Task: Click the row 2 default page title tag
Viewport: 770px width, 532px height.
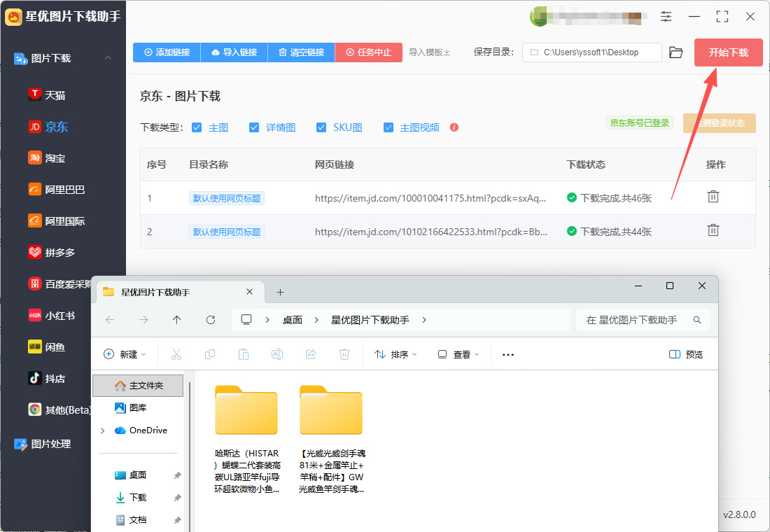Action: click(227, 232)
